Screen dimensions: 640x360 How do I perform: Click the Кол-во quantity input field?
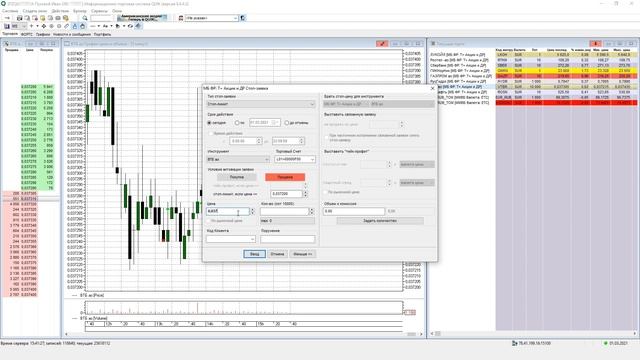[x=284, y=211]
